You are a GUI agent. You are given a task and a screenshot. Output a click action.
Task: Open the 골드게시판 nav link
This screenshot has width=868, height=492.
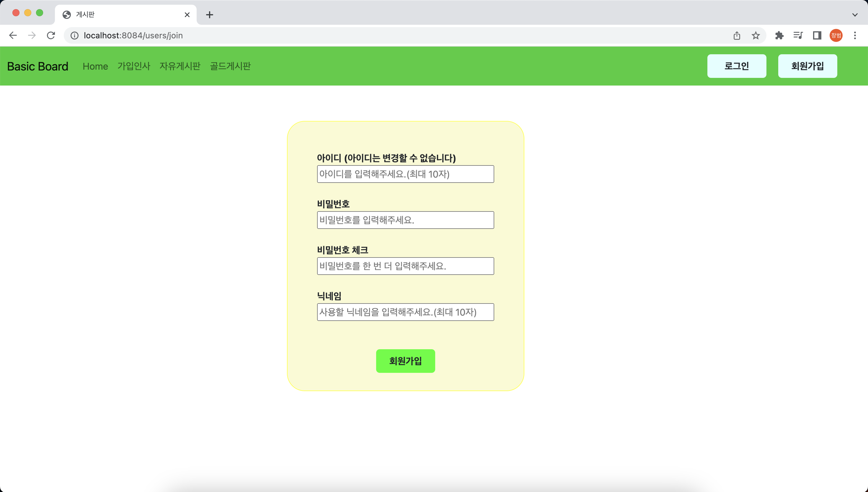tap(230, 66)
